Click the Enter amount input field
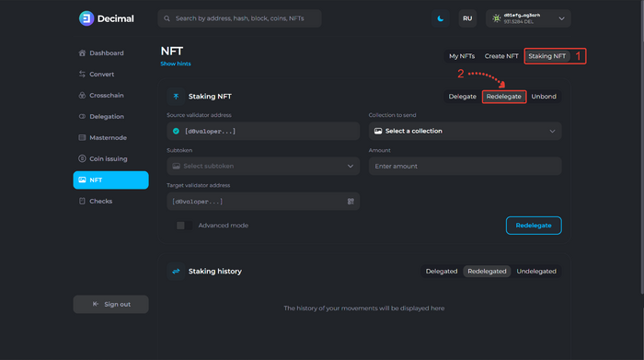 click(x=465, y=166)
